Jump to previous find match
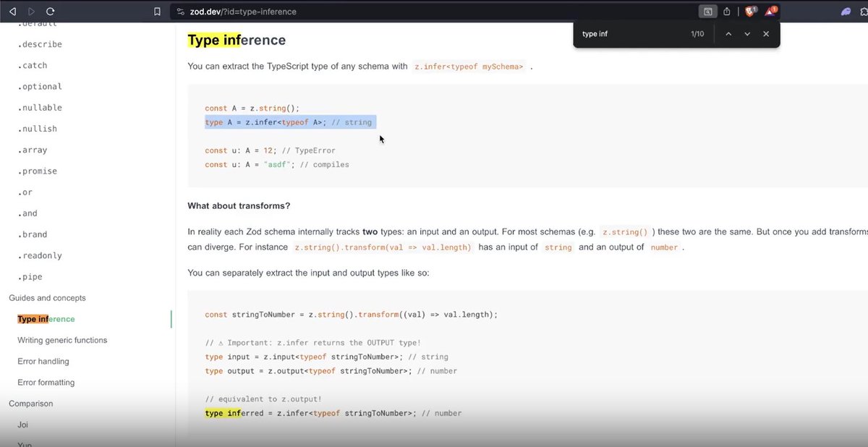Screen dimensions: 868x447 point(728,34)
